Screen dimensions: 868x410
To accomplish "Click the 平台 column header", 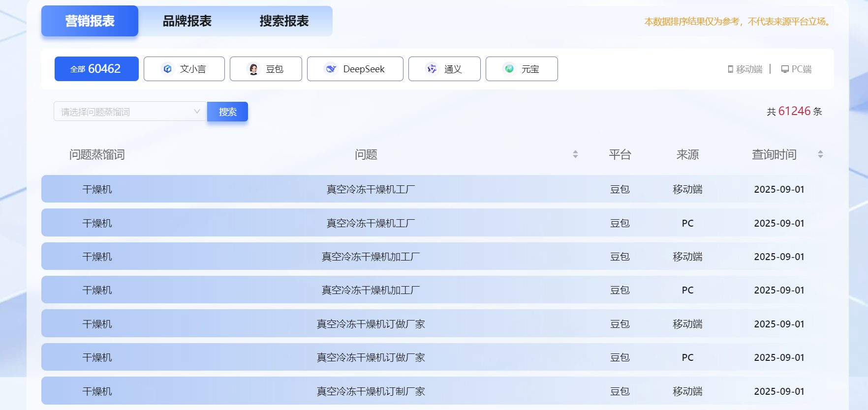I will point(620,155).
